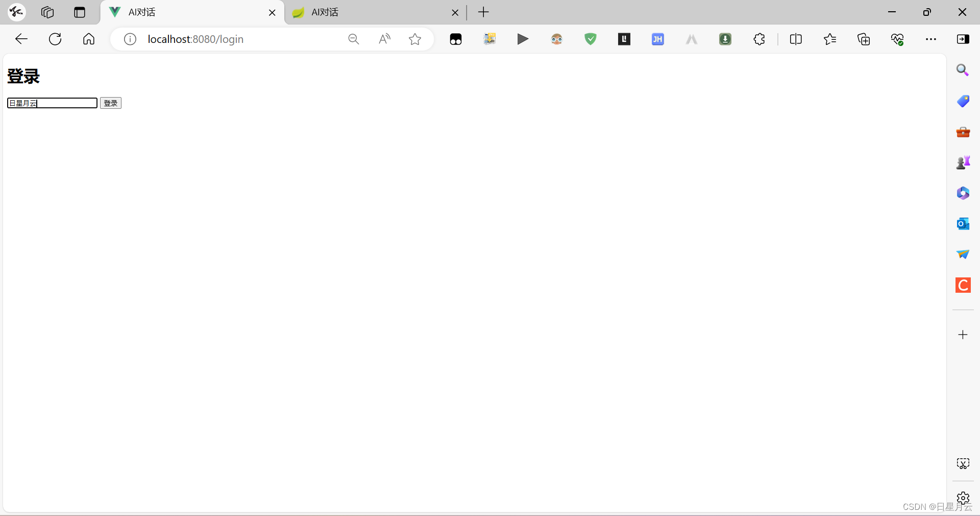Close the first AI对话 tab
Image resolution: width=980 pixels, height=516 pixels.
point(272,13)
